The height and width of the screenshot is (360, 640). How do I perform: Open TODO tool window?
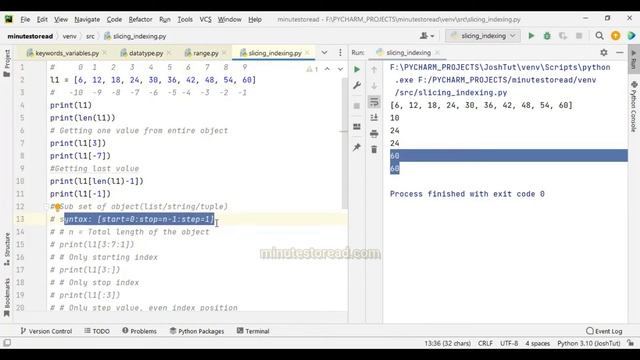[x=97, y=331]
